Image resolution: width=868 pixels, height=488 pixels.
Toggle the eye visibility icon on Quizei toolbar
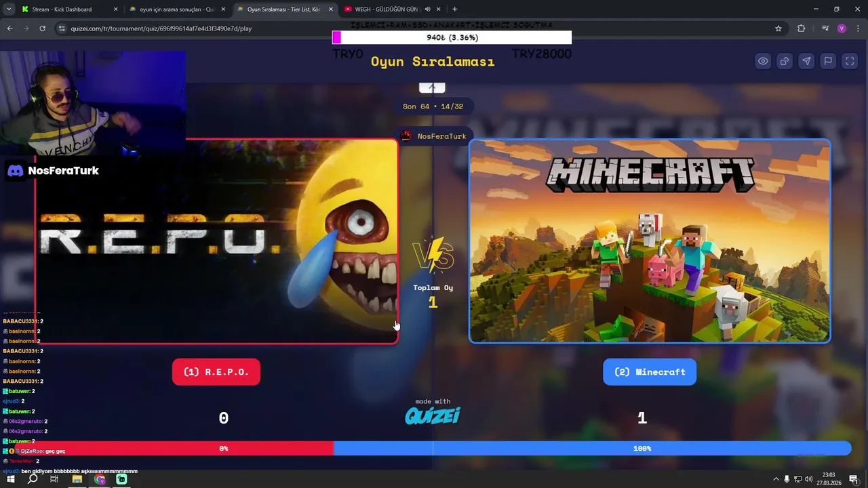763,61
